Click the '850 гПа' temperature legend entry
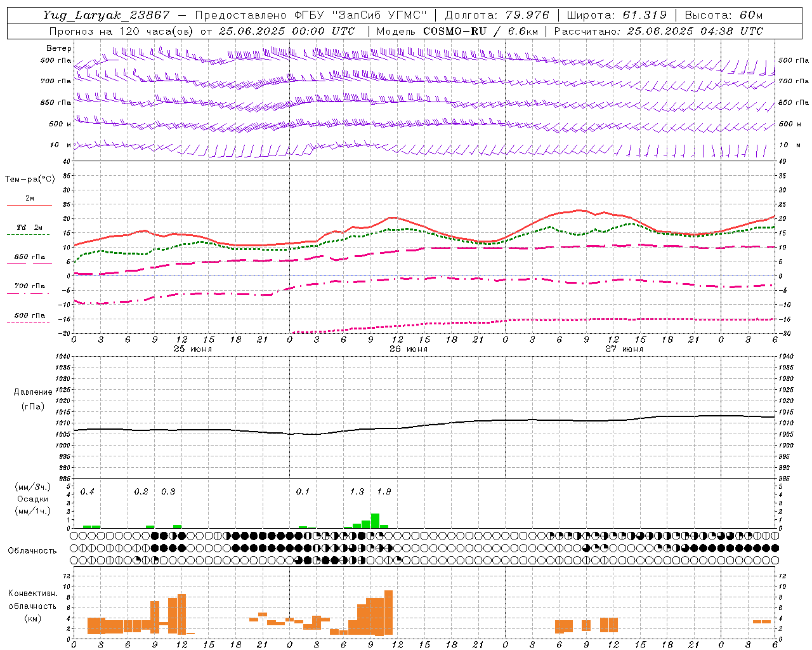Screen dimensions: 812x650 30,257
